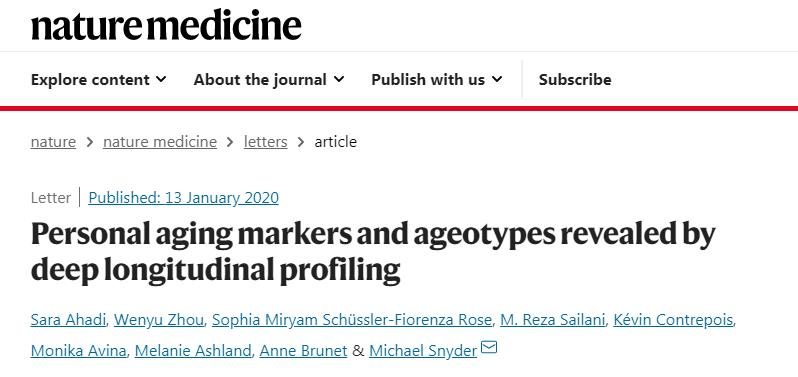The image size is (798, 377).
Task: Select author Anne Brunet
Action: coord(303,351)
